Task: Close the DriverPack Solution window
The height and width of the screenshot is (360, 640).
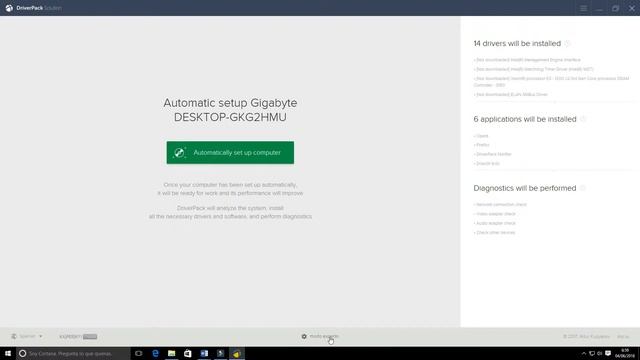Action: [631, 8]
